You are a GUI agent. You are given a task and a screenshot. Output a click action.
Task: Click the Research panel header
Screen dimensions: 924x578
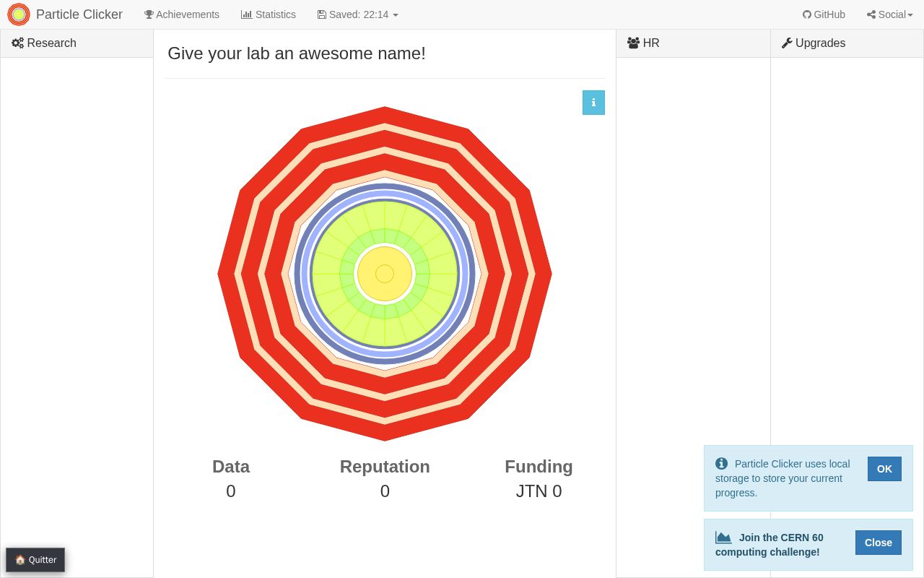click(77, 43)
